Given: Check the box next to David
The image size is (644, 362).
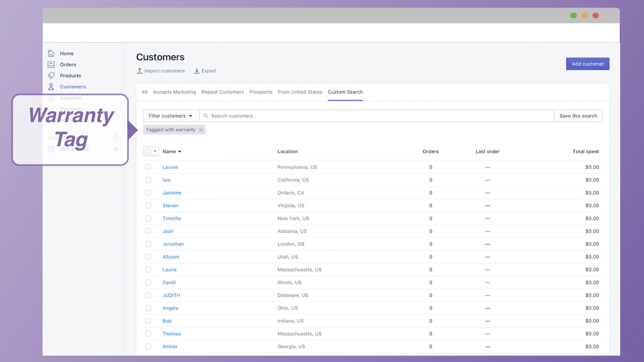Looking at the screenshot, I should point(148,283).
